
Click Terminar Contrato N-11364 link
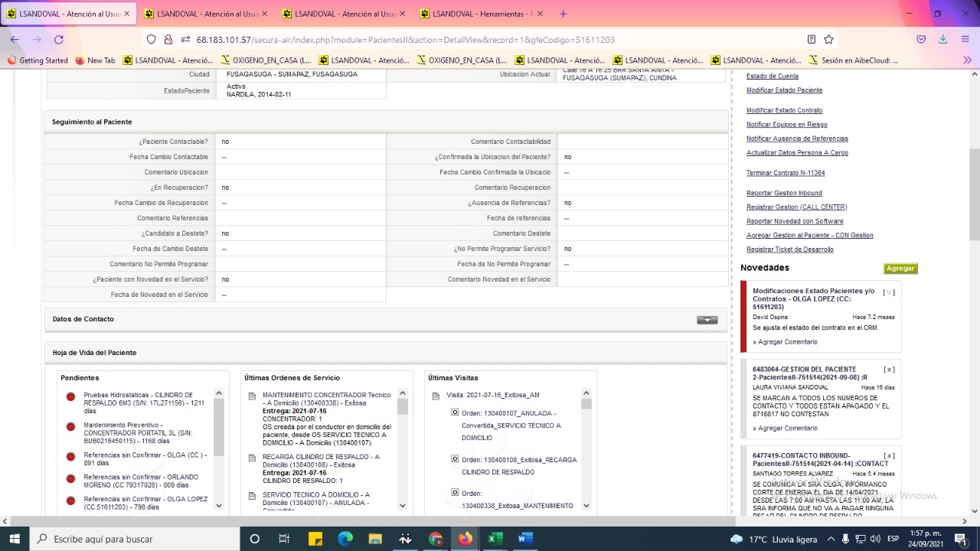(786, 173)
